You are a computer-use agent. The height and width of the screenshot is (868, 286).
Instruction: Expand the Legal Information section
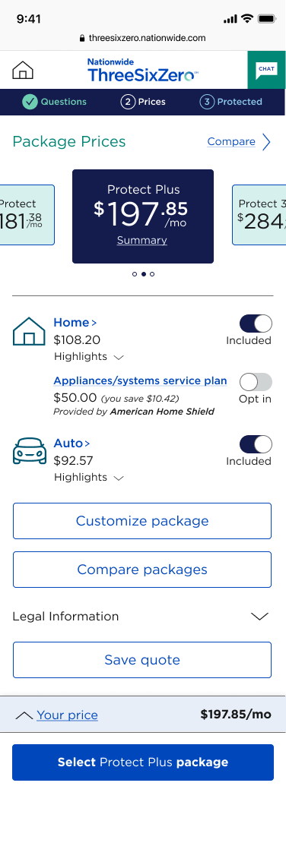(x=142, y=616)
